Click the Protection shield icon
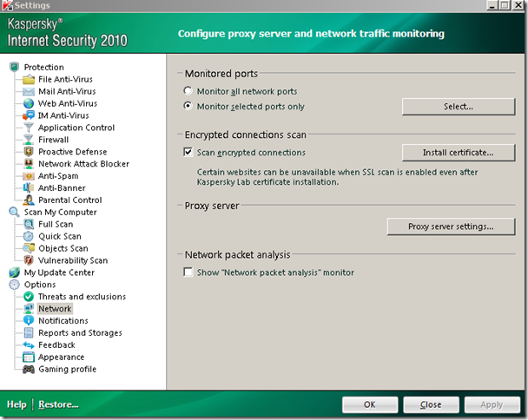This screenshot has height=420, width=528. point(14,67)
